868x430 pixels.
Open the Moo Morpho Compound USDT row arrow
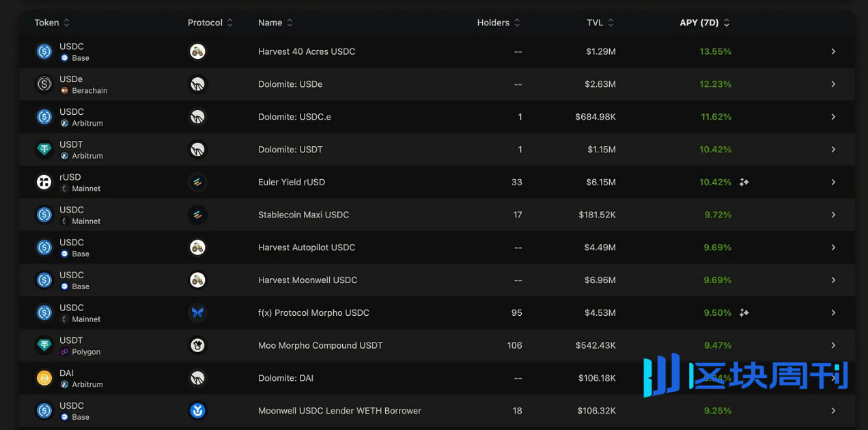tap(833, 345)
